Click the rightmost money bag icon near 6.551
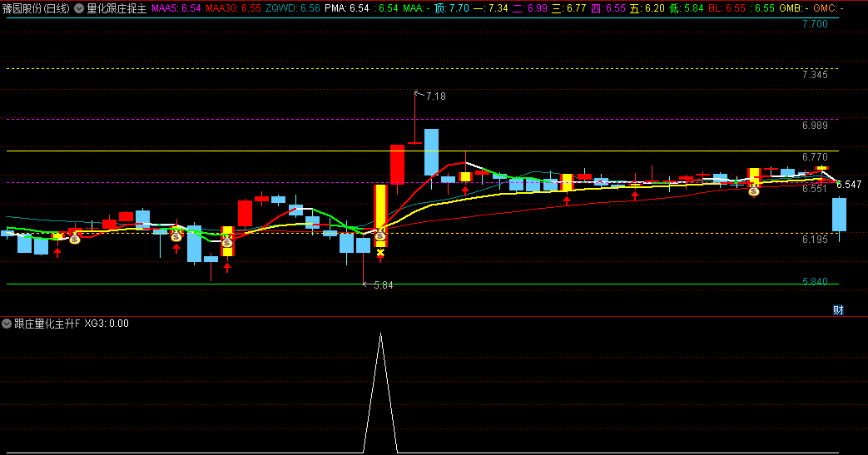 [x=753, y=190]
